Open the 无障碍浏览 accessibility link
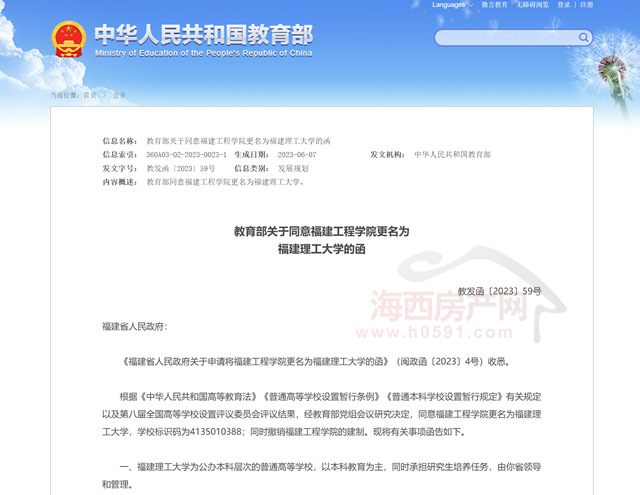 click(x=533, y=5)
